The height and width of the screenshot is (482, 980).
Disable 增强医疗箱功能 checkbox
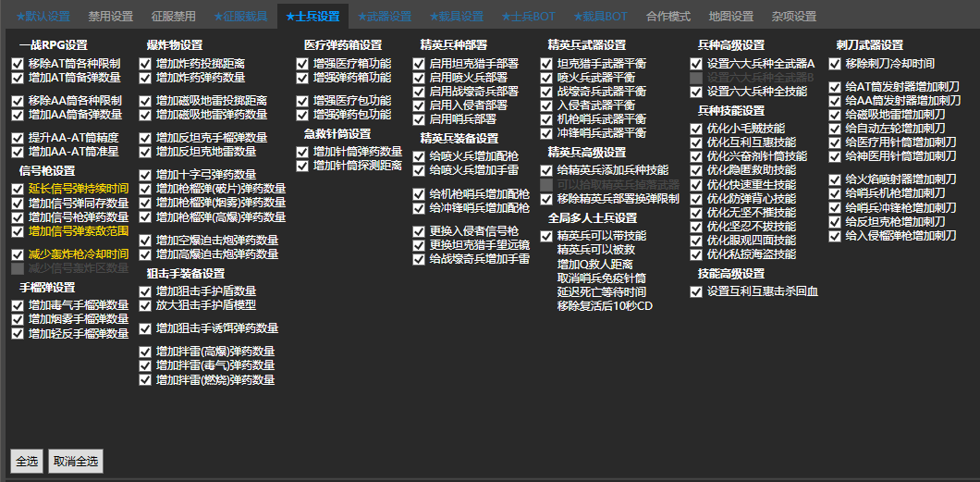(303, 64)
